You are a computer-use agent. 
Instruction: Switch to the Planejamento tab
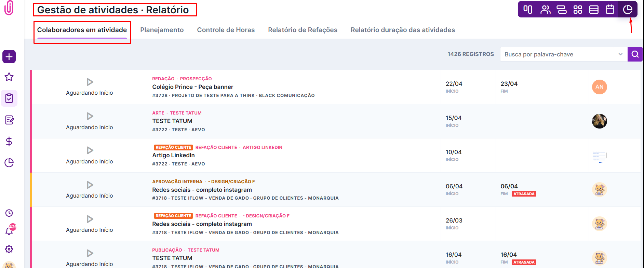[x=162, y=30]
